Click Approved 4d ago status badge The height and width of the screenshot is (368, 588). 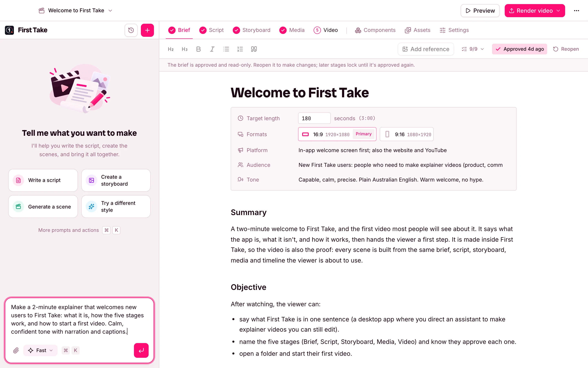[519, 49]
